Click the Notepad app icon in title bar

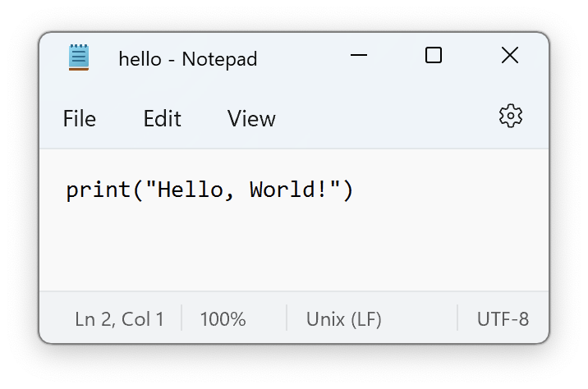click(79, 57)
